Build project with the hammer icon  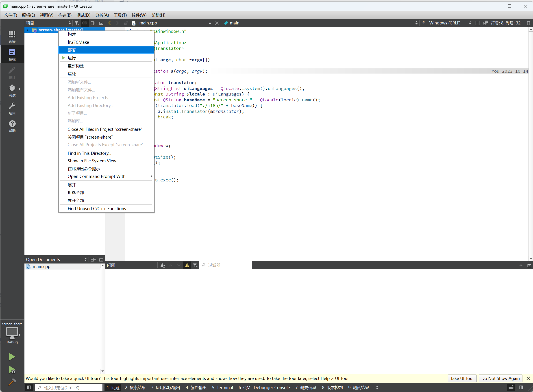[x=12, y=382]
